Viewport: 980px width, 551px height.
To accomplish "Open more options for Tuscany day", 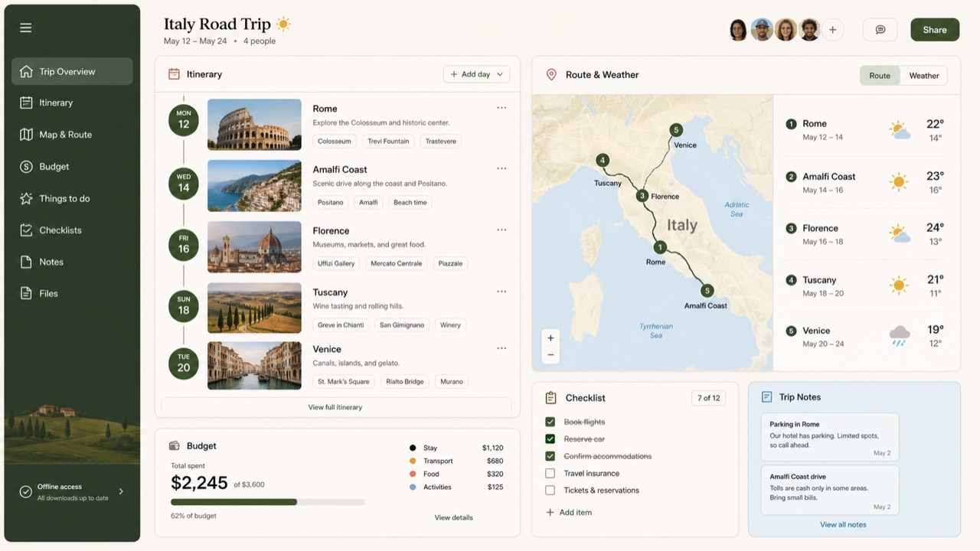I will [x=501, y=292].
